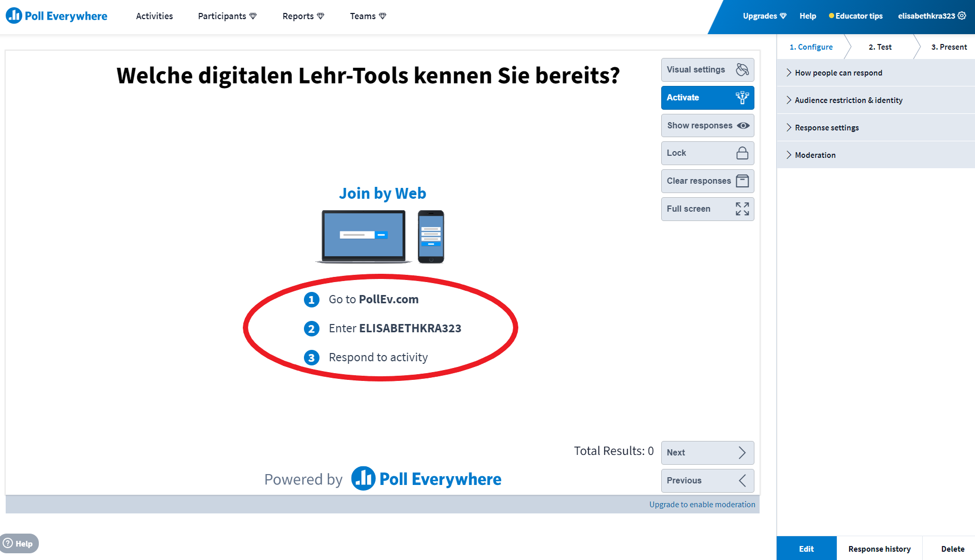Image resolution: width=975 pixels, height=560 pixels.
Task: Click the Show responses eye icon
Action: pyautogui.click(x=743, y=126)
